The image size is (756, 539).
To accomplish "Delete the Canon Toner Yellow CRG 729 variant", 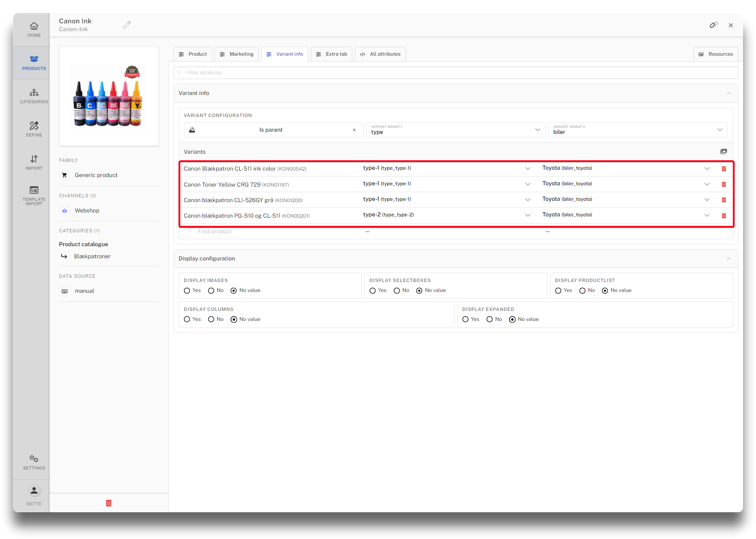I will (x=724, y=184).
